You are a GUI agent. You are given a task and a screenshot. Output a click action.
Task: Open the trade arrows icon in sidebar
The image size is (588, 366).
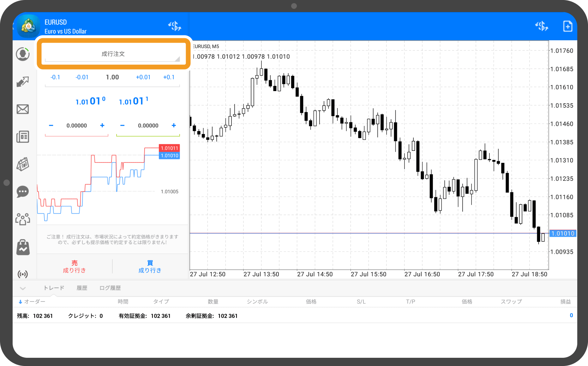pyautogui.click(x=23, y=82)
